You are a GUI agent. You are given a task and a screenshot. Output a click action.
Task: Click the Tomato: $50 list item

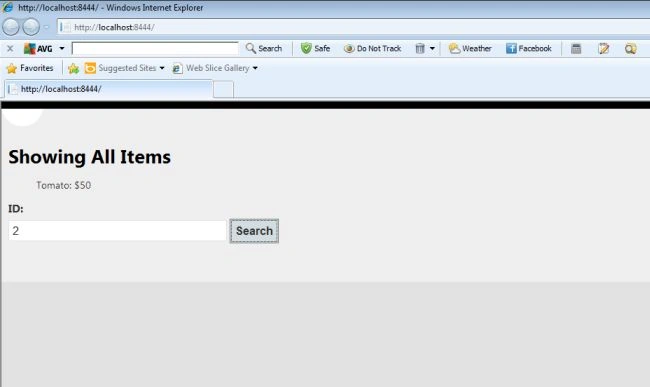[63, 185]
